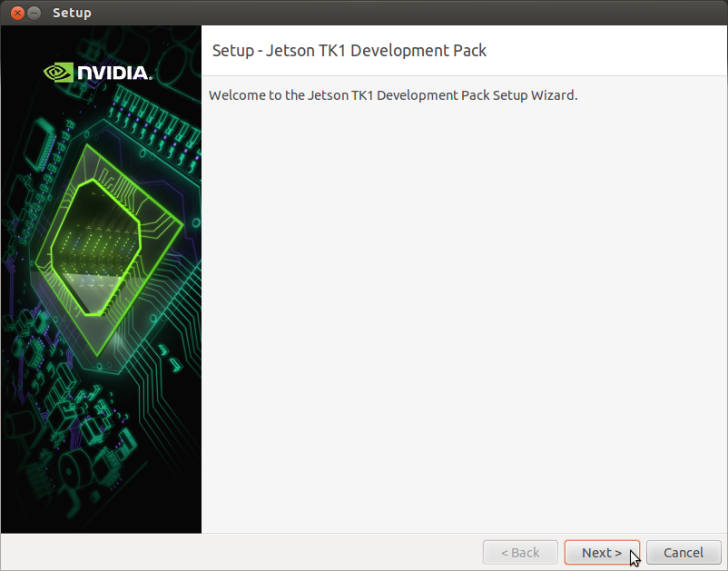Click the 'Setup - Jetson TK1 Development Pack' heading

point(349,50)
